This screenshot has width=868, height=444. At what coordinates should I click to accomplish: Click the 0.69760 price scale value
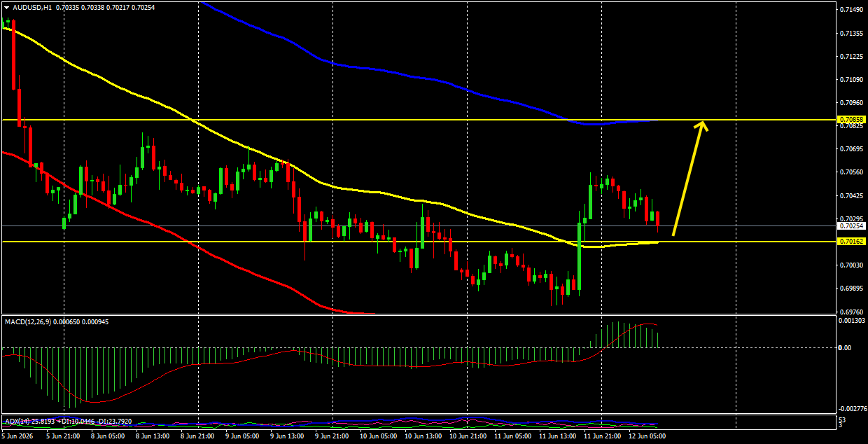[x=851, y=312]
